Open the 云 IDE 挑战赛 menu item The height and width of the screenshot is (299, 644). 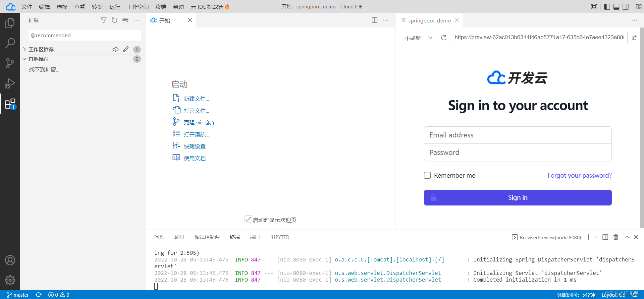coord(210,7)
